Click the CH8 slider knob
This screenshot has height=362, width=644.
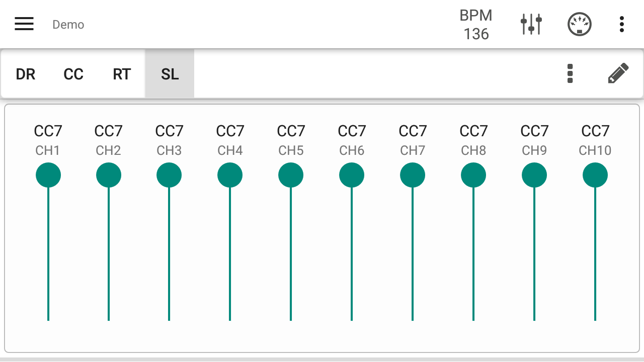click(x=473, y=175)
